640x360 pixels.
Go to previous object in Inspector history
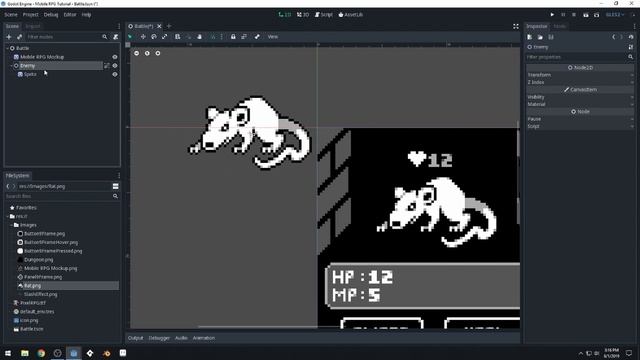pyautogui.click(x=613, y=37)
